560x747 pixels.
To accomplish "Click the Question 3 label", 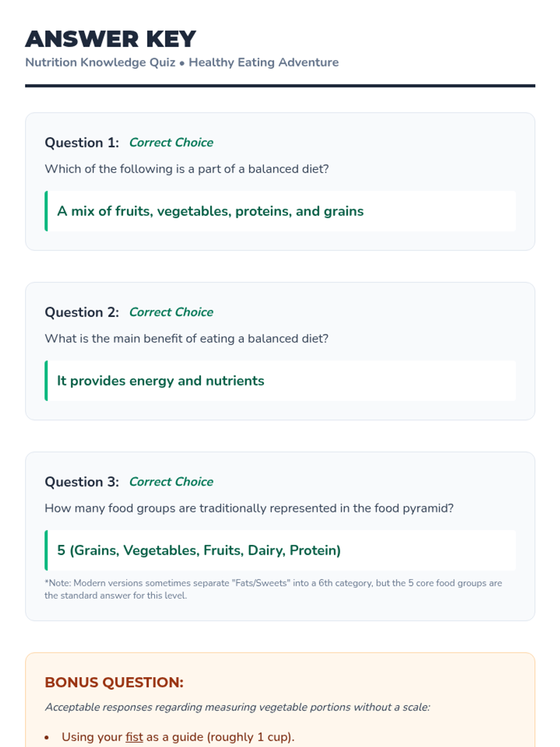I will click(x=82, y=482).
